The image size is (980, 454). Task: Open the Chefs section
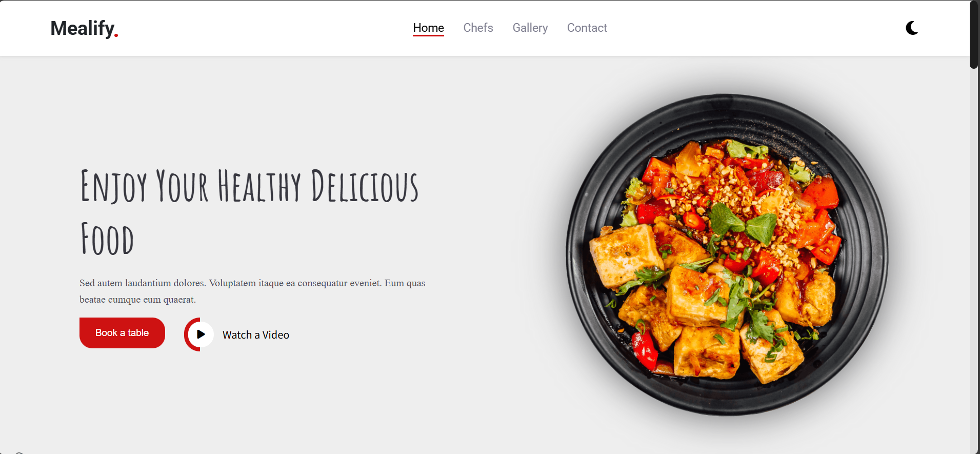click(x=478, y=28)
